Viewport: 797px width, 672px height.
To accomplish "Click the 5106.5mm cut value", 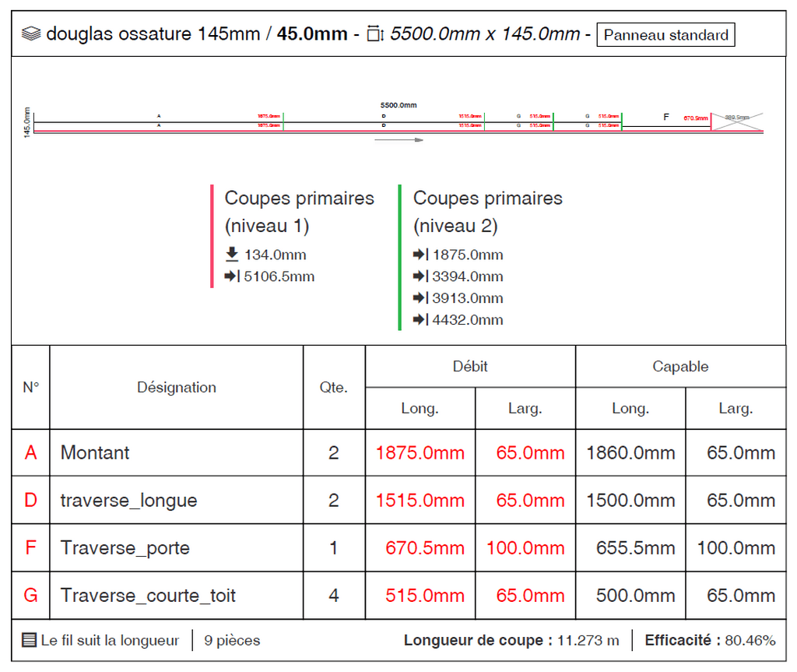I will [279, 276].
